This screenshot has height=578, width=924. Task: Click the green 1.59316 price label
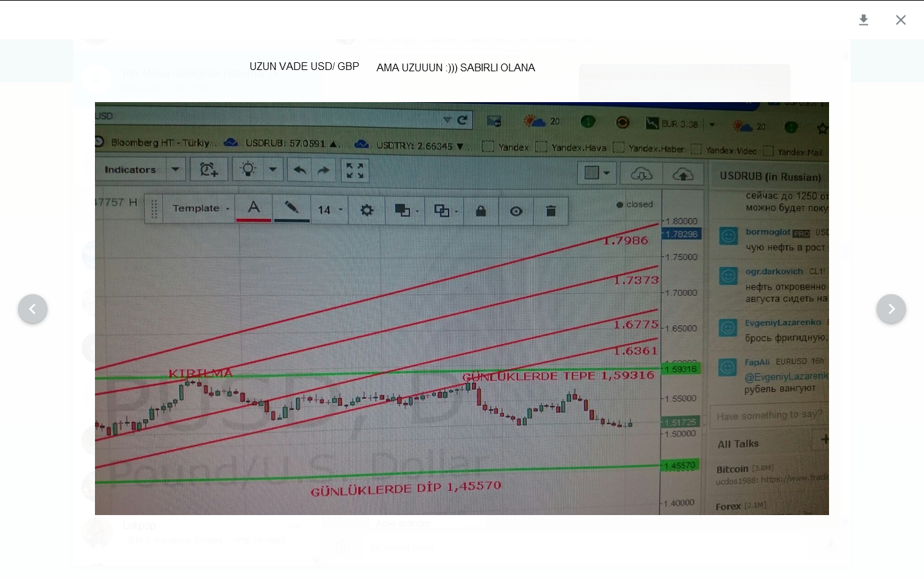[x=680, y=369]
